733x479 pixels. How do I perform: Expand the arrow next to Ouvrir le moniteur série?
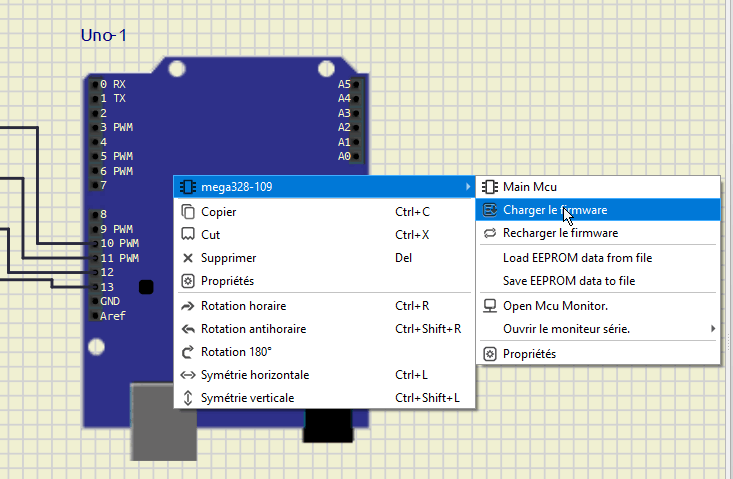tap(713, 329)
